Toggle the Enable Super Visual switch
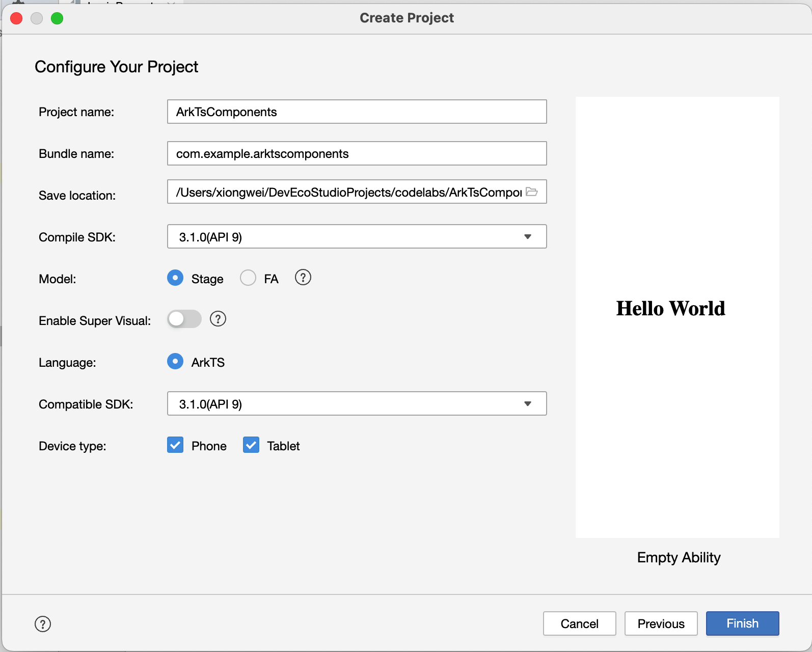The width and height of the screenshot is (812, 652). 184,319
